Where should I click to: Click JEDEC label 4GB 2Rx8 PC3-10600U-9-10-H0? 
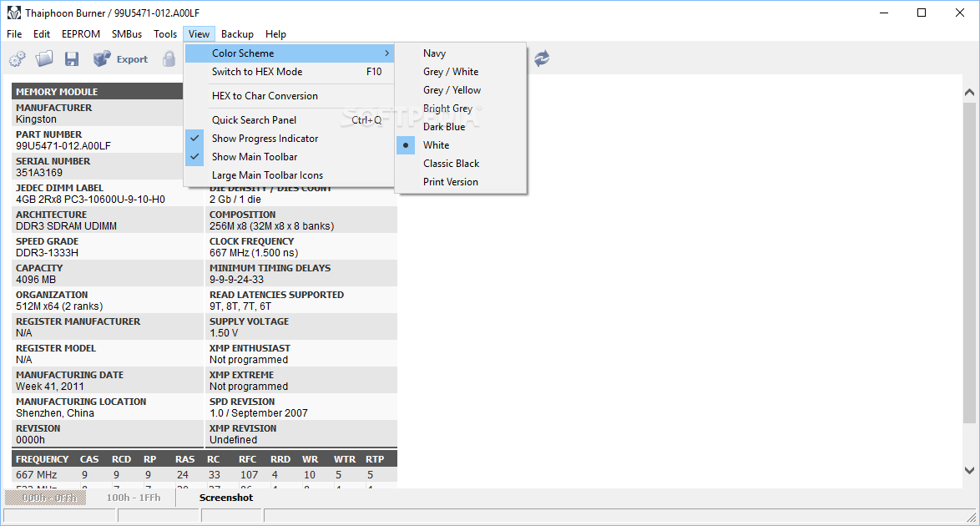coord(91,200)
